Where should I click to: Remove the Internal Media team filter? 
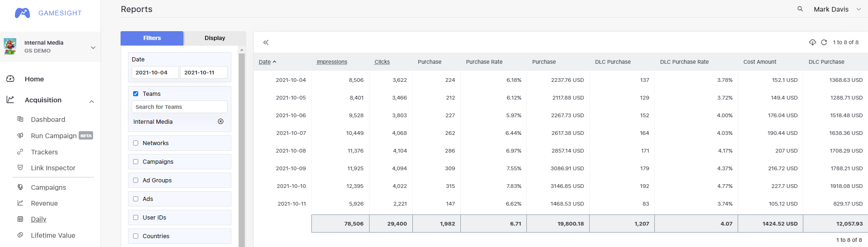coord(221,121)
